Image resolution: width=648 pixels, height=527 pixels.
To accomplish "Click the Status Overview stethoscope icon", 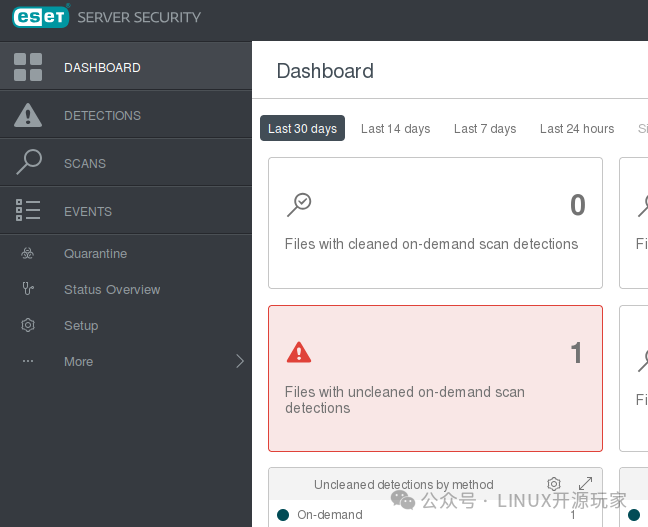I will tap(28, 290).
